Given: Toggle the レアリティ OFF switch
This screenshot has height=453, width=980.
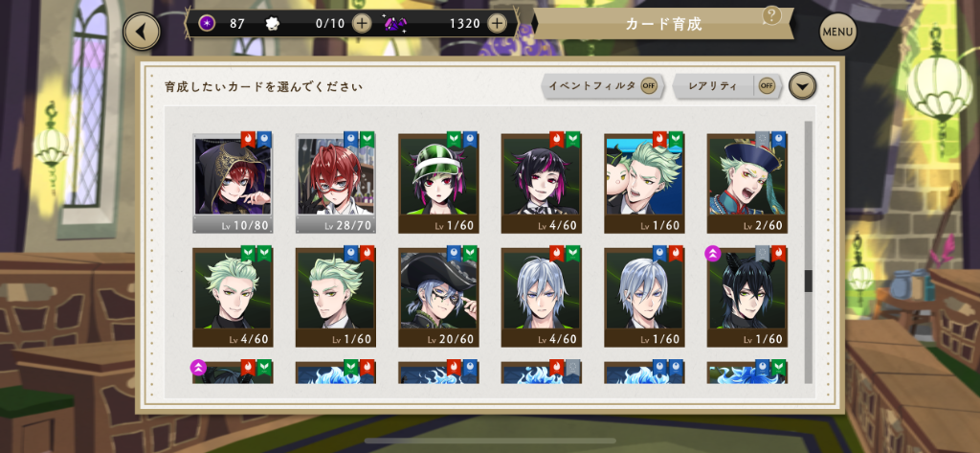Looking at the screenshot, I should tap(767, 86).
